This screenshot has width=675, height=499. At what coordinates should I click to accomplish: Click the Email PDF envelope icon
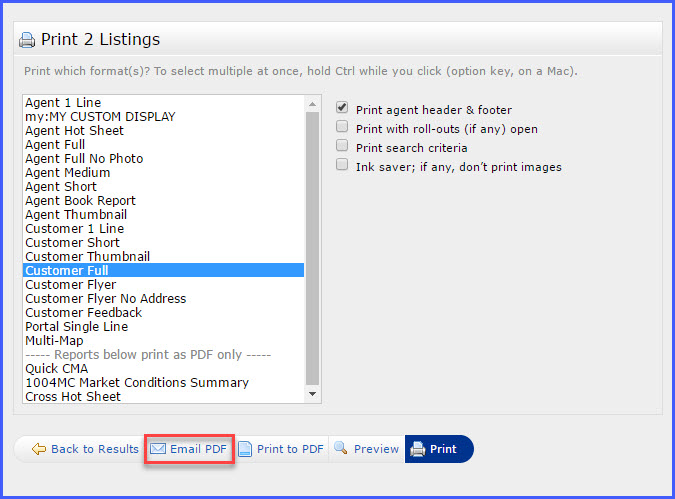click(158, 449)
